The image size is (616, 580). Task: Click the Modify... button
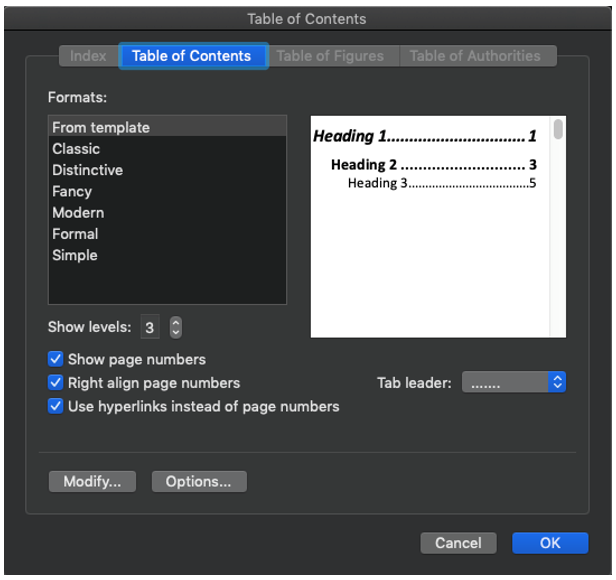(x=92, y=482)
